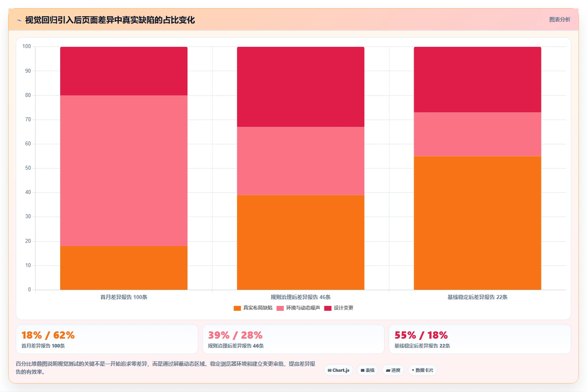
Task: Click the 55% / 18% stat card
Action: pos(480,339)
